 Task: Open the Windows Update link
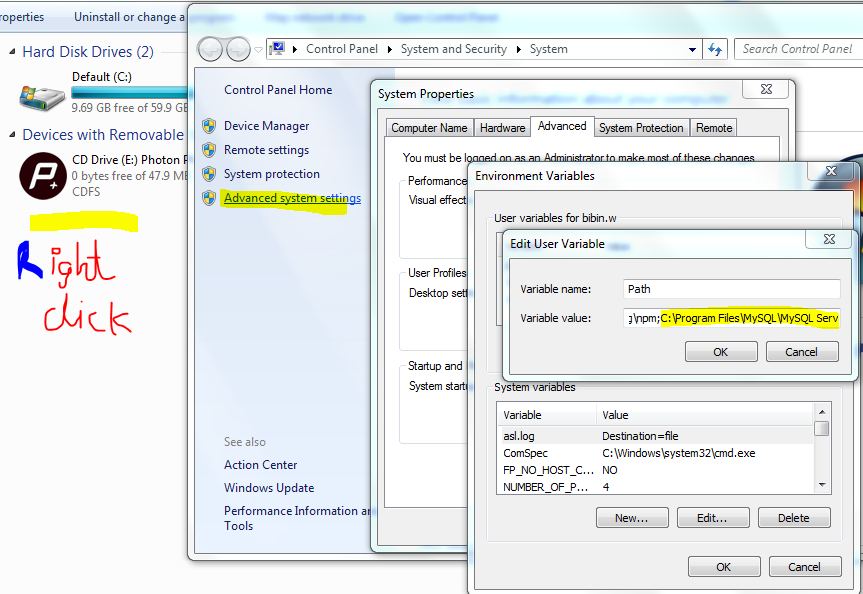269,488
